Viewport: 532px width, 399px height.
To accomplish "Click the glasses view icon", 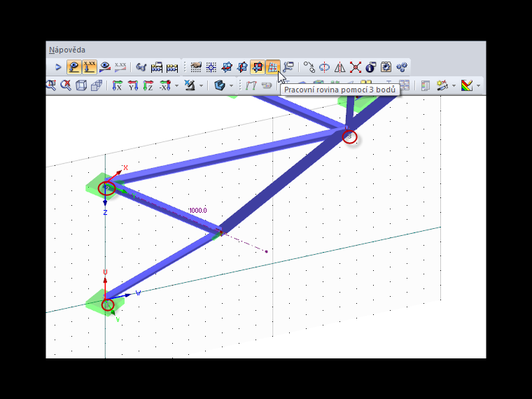I will click(141, 67).
